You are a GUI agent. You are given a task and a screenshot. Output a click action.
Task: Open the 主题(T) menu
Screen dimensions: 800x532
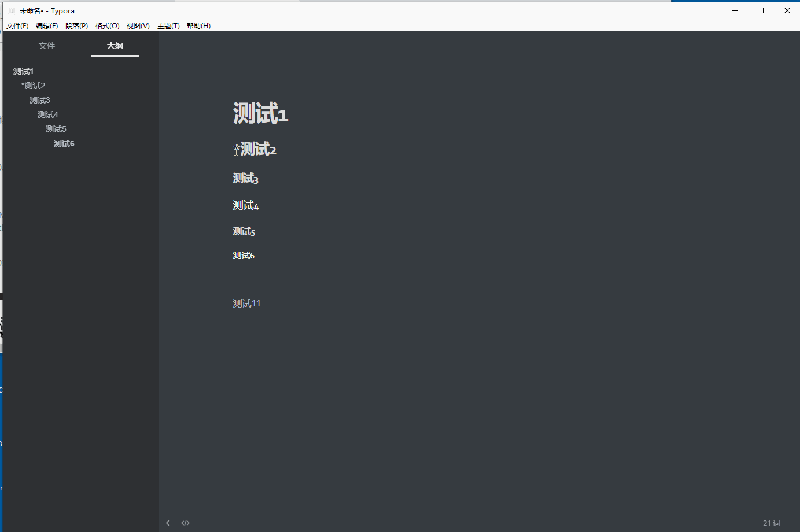[x=168, y=26]
